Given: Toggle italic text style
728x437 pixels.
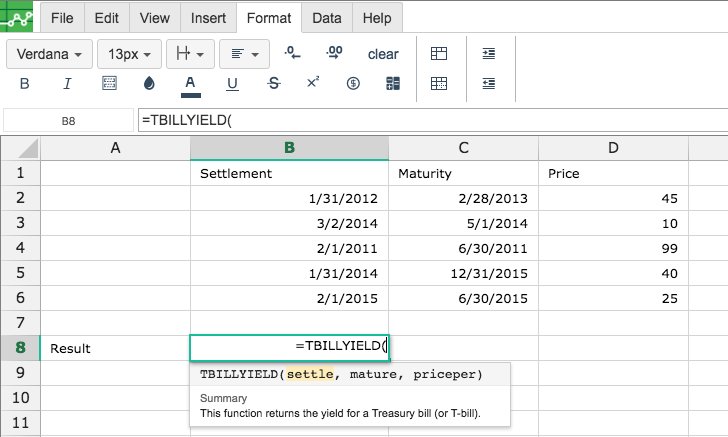Looking at the screenshot, I should pos(68,84).
